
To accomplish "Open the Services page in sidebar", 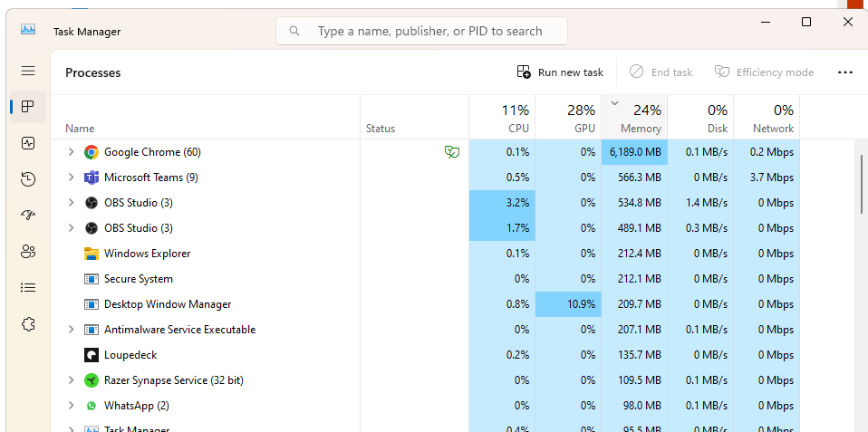I will click(x=28, y=324).
